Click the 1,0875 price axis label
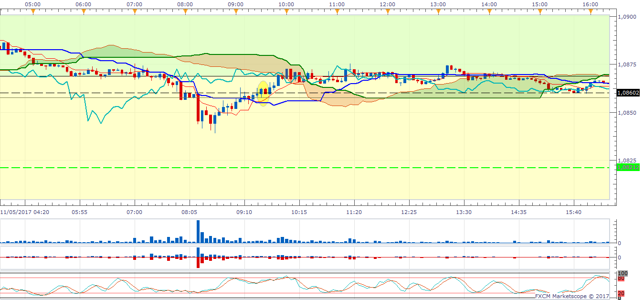Image resolution: width=644 pixels, height=300 pixels. coord(627,64)
